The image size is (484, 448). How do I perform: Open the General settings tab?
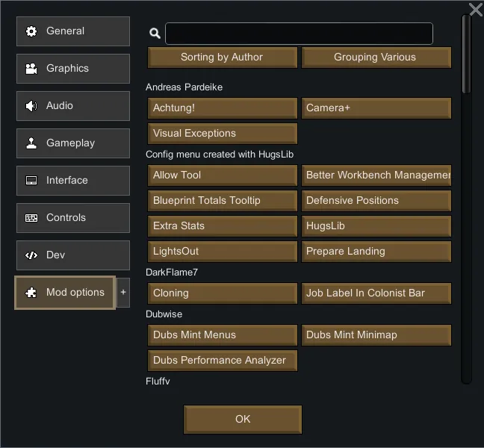[72, 31]
